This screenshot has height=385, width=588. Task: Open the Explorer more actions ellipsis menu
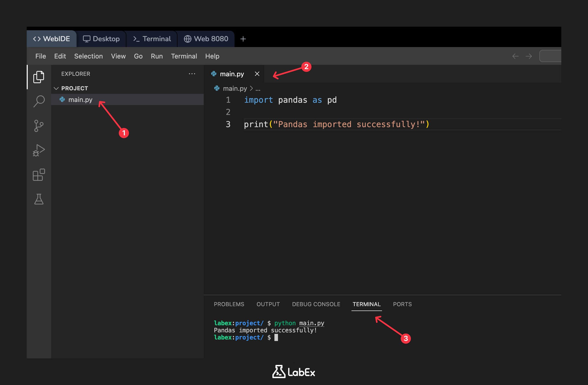(192, 74)
